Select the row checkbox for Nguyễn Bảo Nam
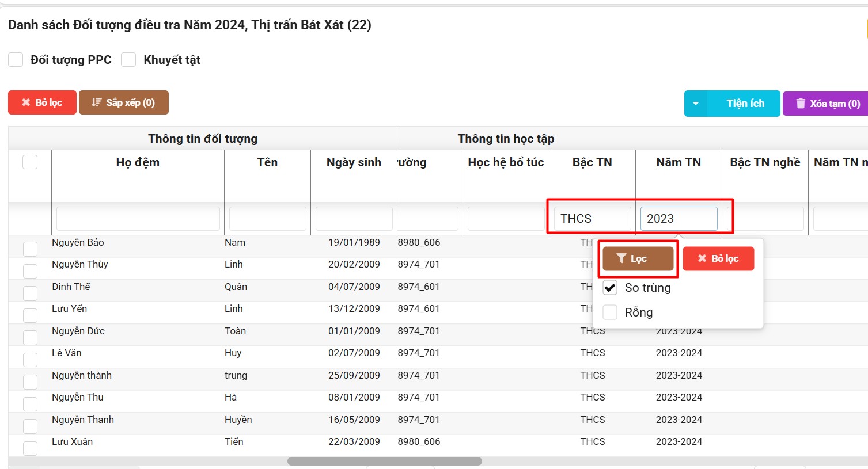This screenshot has height=469, width=868. pyautogui.click(x=30, y=249)
